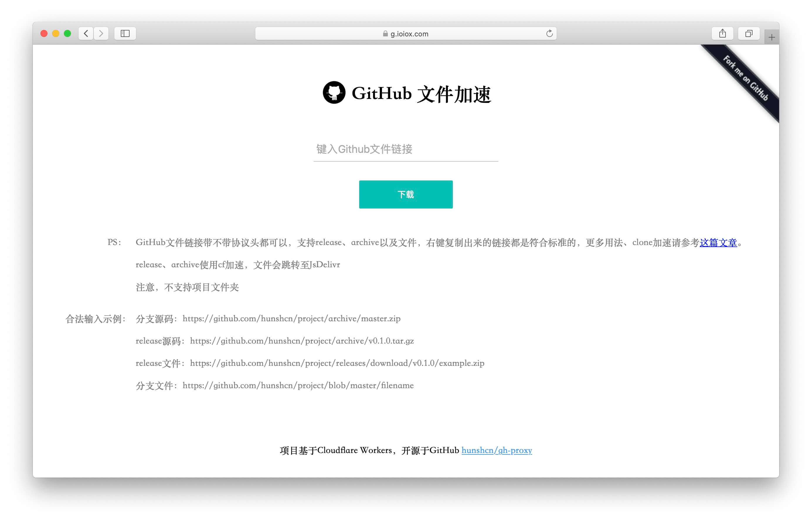The image size is (812, 521).
Task: Close the window with the red button
Action: pos(44,33)
